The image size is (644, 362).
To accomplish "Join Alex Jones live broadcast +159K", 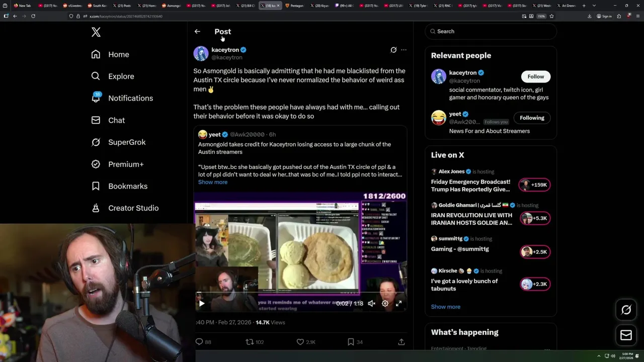I will point(535,185).
